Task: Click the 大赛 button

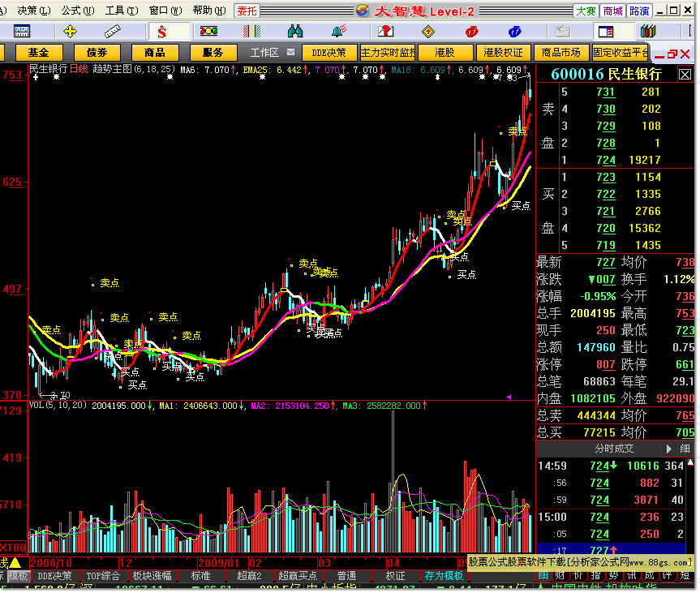Action: pyautogui.click(x=586, y=11)
